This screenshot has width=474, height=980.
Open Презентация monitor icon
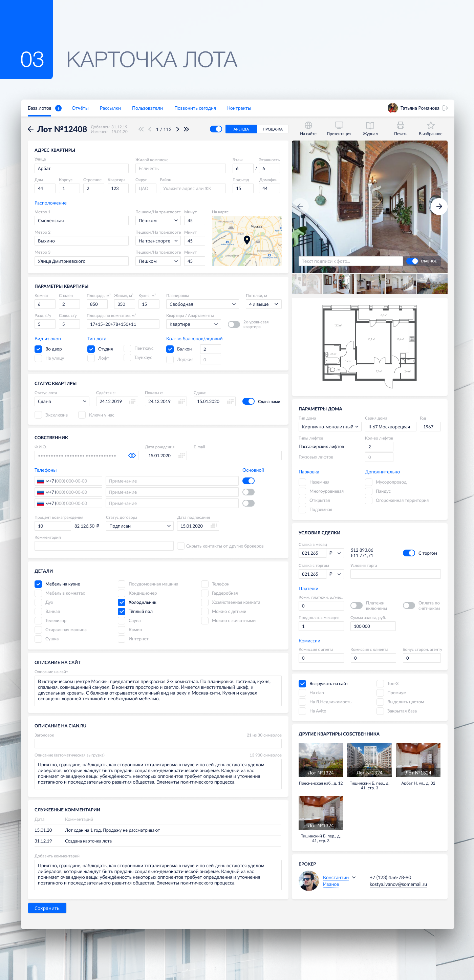coord(339,126)
